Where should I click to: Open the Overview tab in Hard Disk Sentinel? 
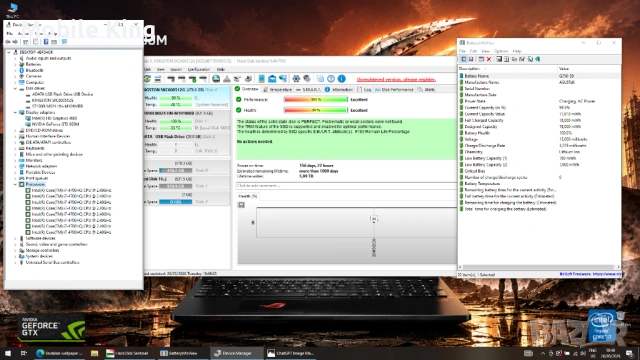(247, 89)
